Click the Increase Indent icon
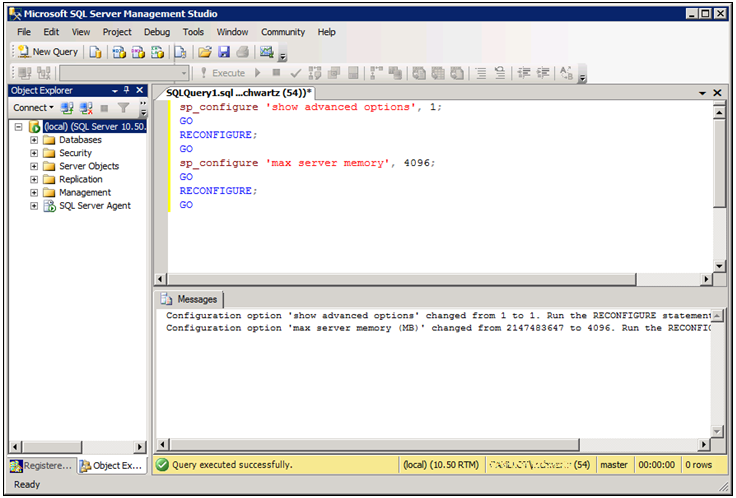This screenshot has height=498, width=736. (543, 73)
